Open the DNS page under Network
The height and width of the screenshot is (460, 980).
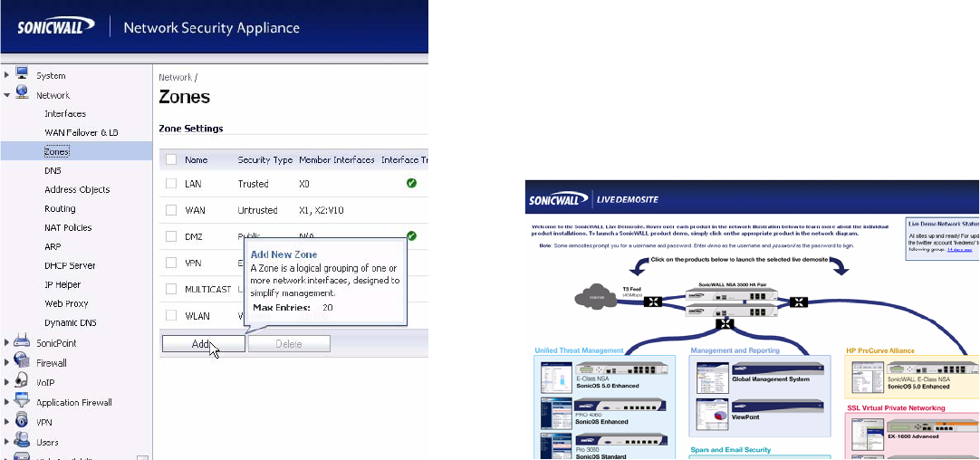point(53,170)
